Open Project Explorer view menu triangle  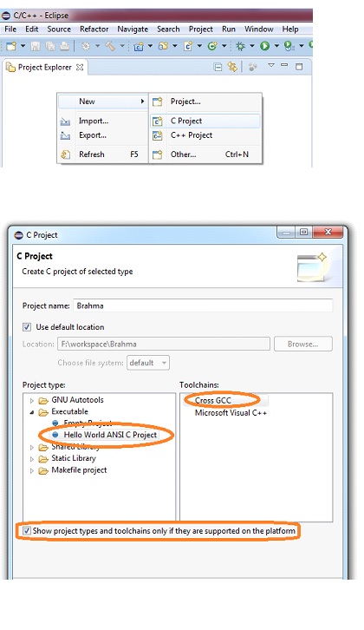point(271,65)
